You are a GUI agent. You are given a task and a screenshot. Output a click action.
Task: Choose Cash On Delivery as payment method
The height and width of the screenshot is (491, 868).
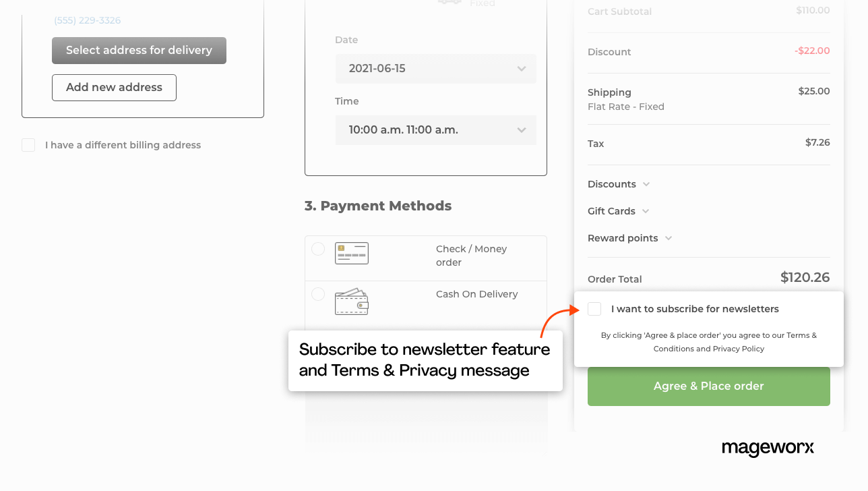(x=318, y=293)
